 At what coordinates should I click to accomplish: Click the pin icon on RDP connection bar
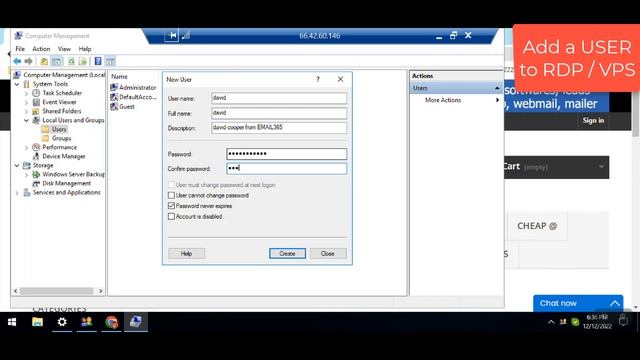pos(172,36)
